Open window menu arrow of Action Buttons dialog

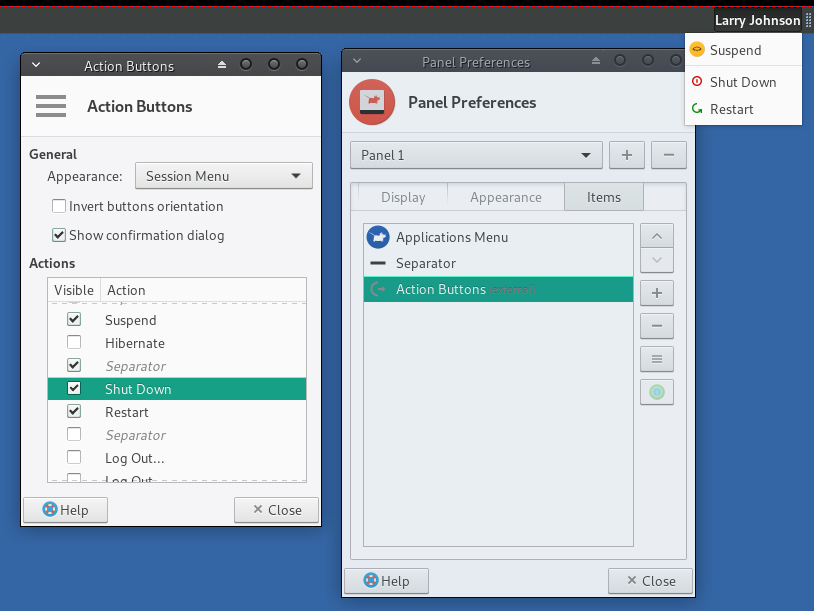(36, 65)
